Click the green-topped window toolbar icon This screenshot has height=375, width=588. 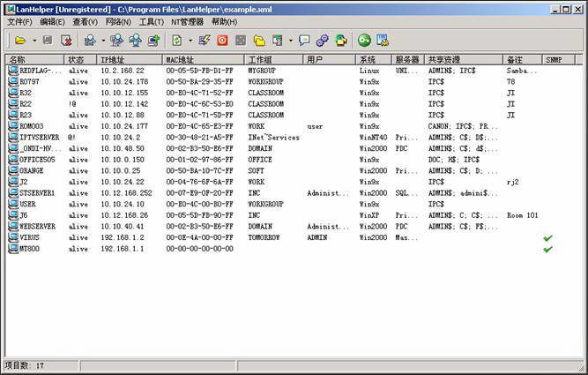point(278,41)
